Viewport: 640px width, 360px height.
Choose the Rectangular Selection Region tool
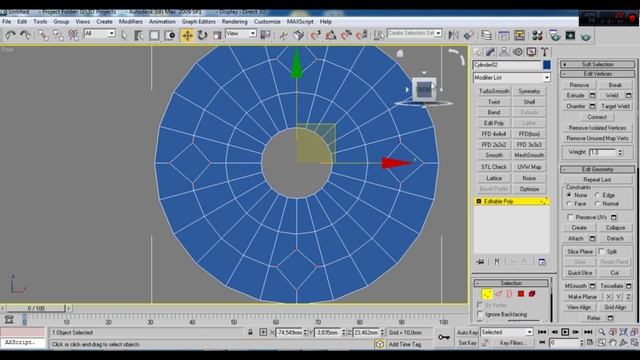coord(154,36)
